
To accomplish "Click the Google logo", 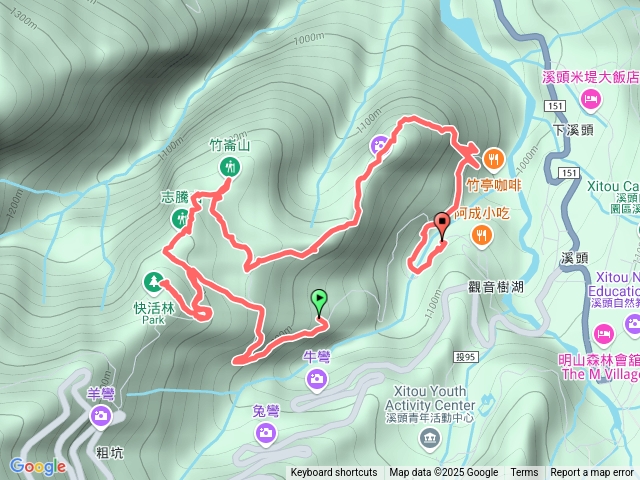I will click(x=38, y=467).
